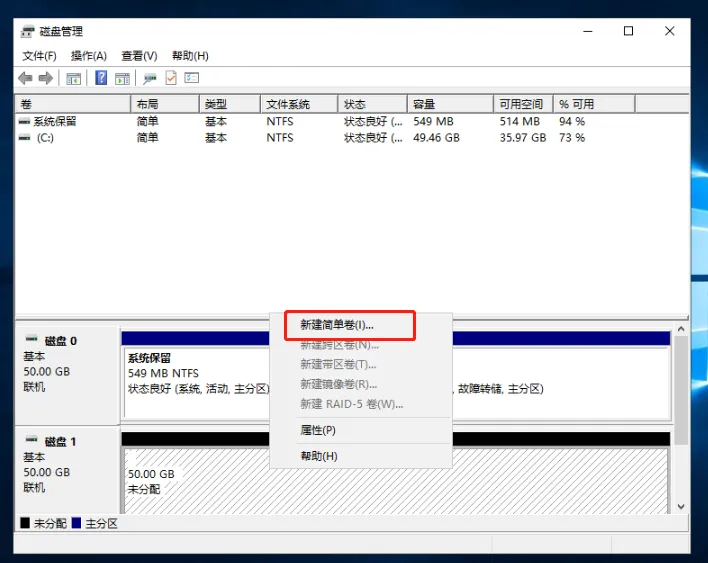Click the 549 MB capacity cell
This screenshot has height=563, width=708.
(433, 121)
